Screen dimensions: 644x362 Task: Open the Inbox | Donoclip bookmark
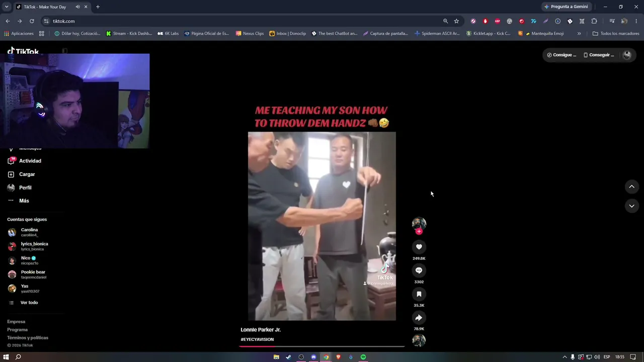[x=288, y=34]
